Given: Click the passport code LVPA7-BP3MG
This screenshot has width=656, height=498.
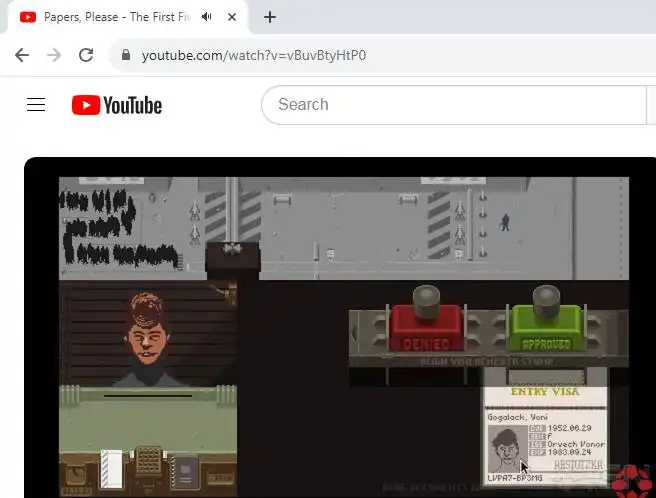Looking at the screenshot, I should click(515, 478).
